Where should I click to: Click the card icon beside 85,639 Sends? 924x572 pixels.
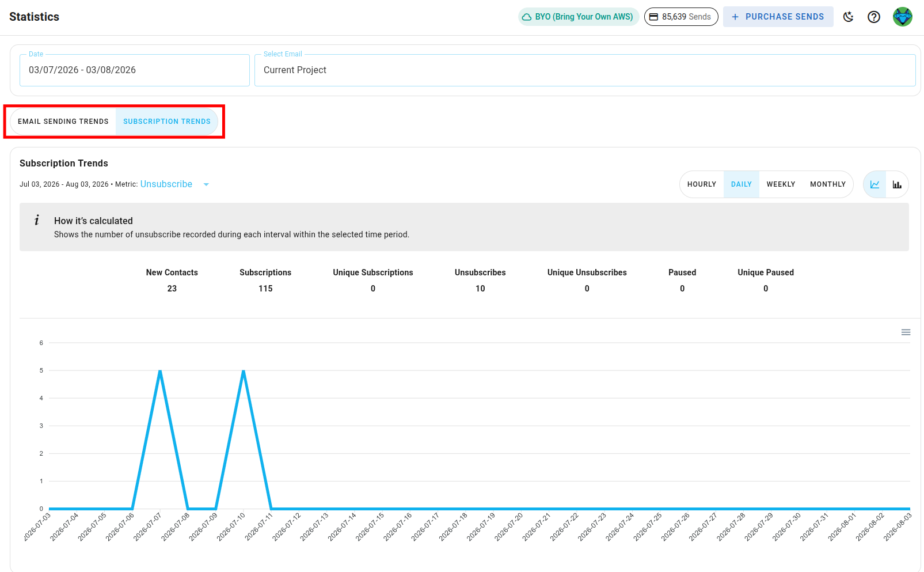click(x=653, y=17)
